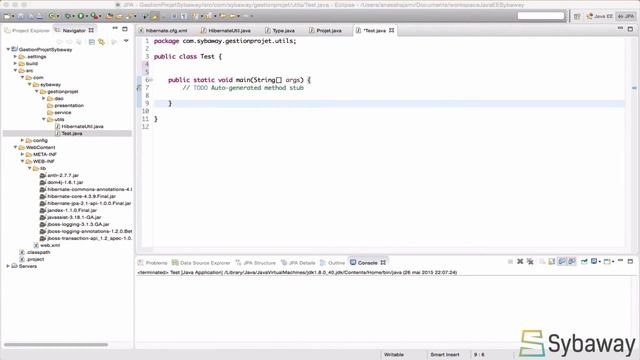Image resolution: width=640 pixels, height=360 pixels.
Task: Launch Debug with the bug icon
Action: pyautogui.click(x=68, y=16)
